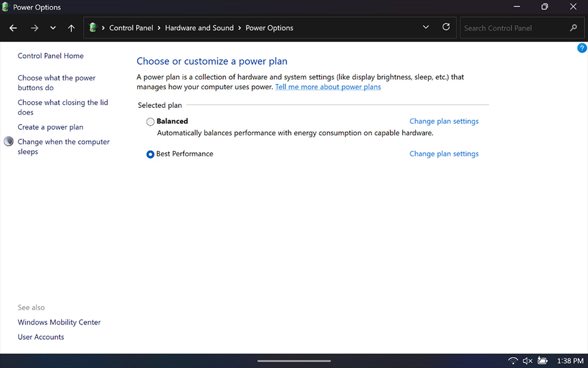
Task: Click the muted speaker icon in tray
Action: tap(527, 361)
